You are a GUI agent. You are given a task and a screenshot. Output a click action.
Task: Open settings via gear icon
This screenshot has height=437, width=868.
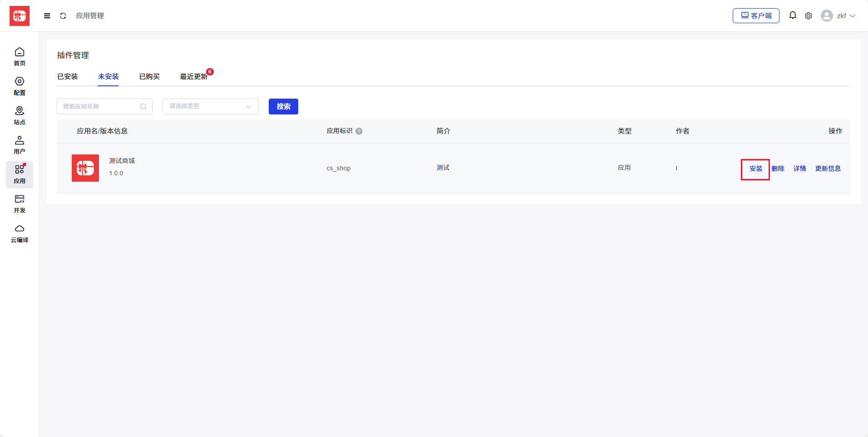(x=808, y=16)
